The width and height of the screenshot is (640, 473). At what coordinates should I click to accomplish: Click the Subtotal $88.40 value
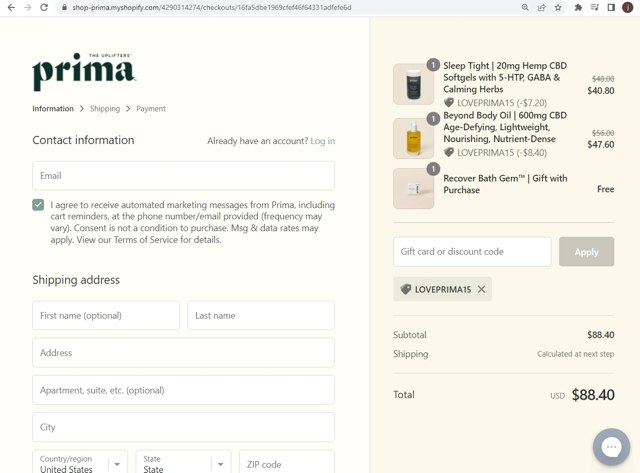pos(600,335)
